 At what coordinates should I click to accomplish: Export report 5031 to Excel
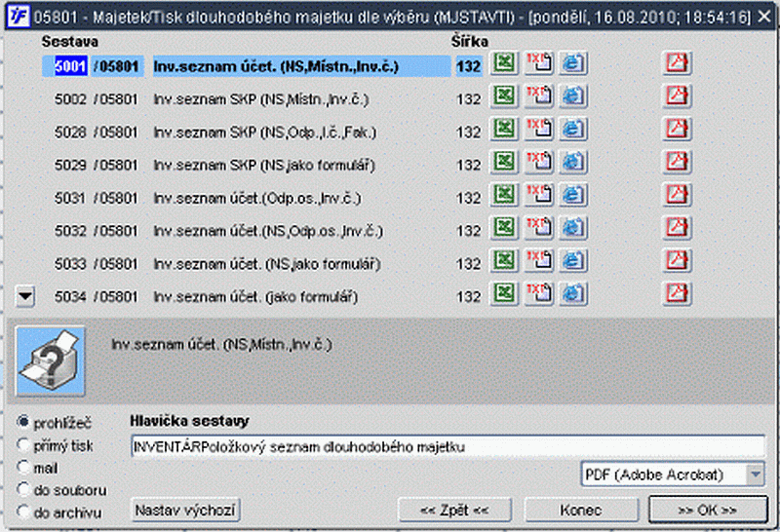point(504,195)
